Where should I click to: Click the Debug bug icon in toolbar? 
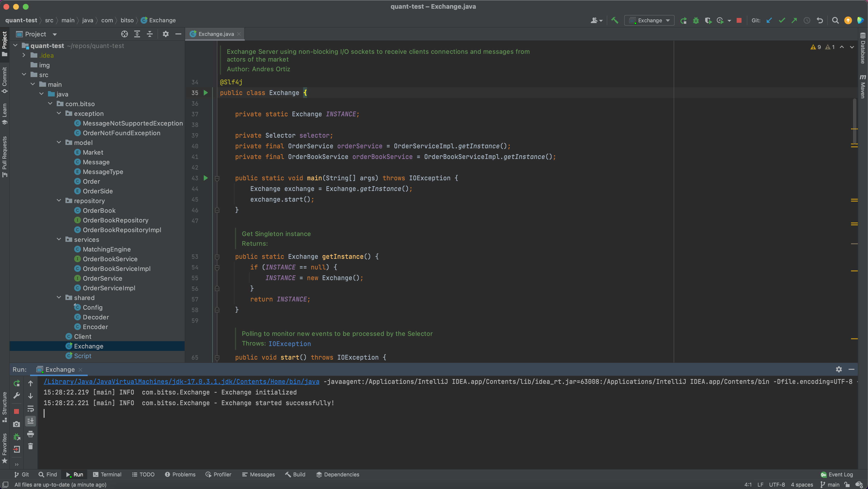(x=696, y=20)
